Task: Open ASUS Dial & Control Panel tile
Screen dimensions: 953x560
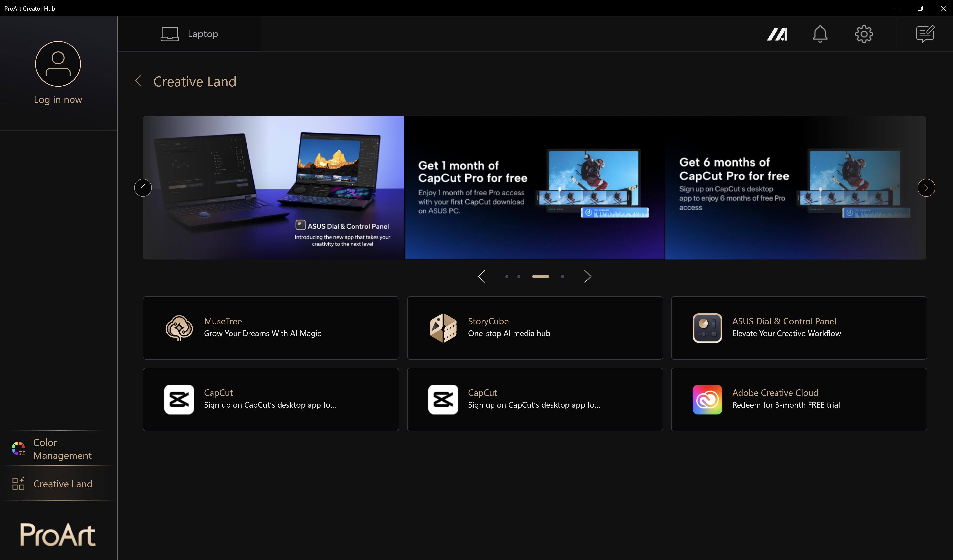Action: (x=799, y=327)
